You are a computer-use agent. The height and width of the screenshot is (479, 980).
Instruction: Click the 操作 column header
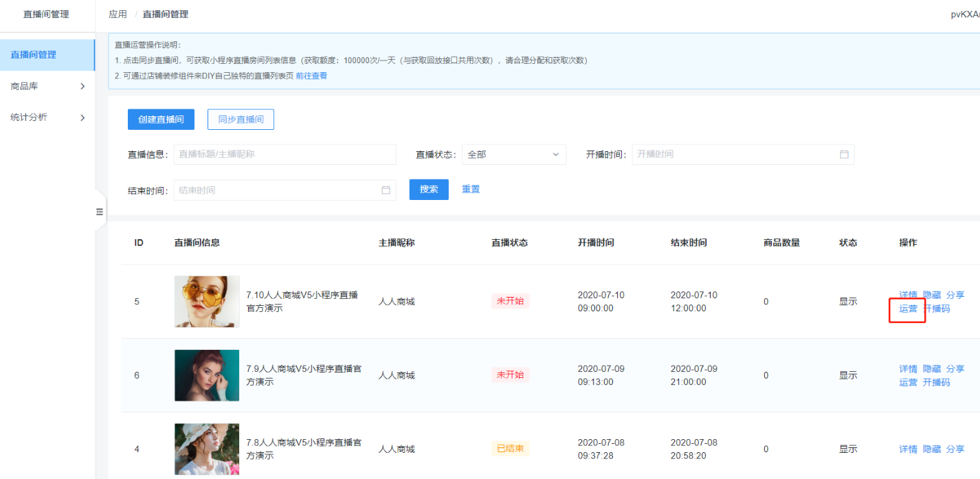[908, 243]
